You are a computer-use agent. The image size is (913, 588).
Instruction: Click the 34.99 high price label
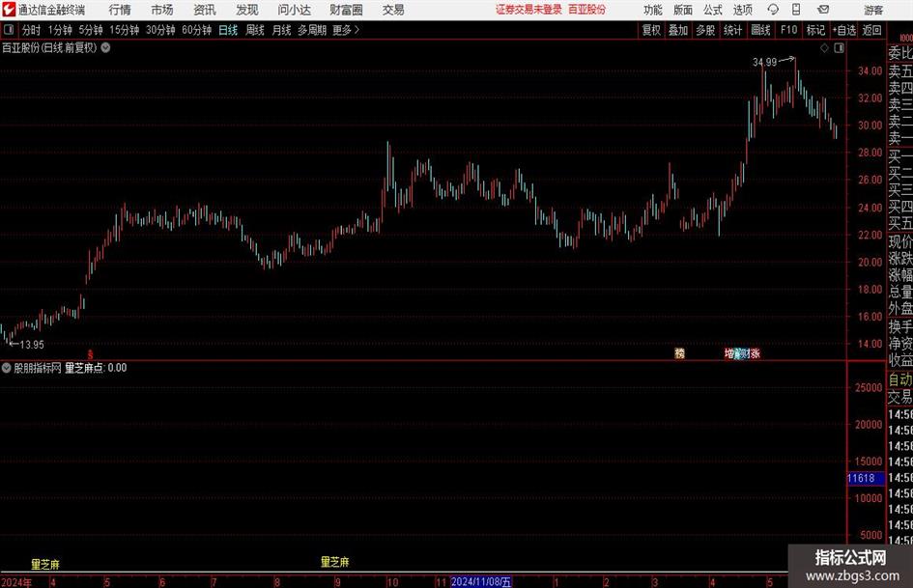point(764,62)
